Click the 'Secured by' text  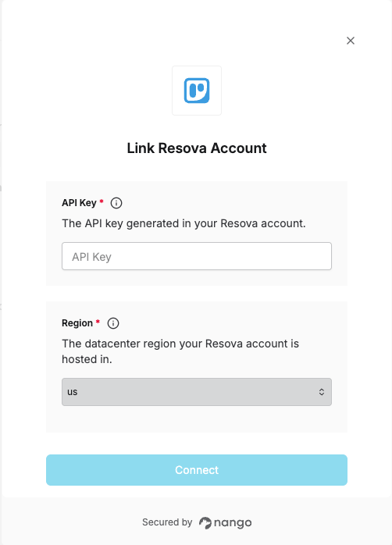167,522
